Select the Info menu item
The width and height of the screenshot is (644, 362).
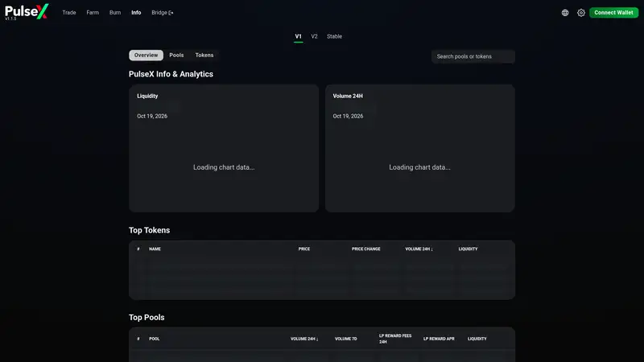click(x=136, y=13)
